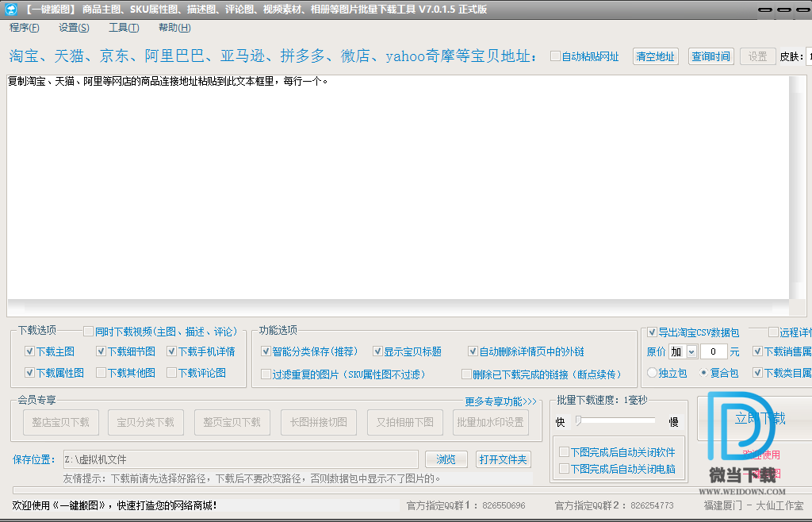Click the 欢迎使用《一键搬图》 status message
This screenshot has width=812, height=522.
114,505
